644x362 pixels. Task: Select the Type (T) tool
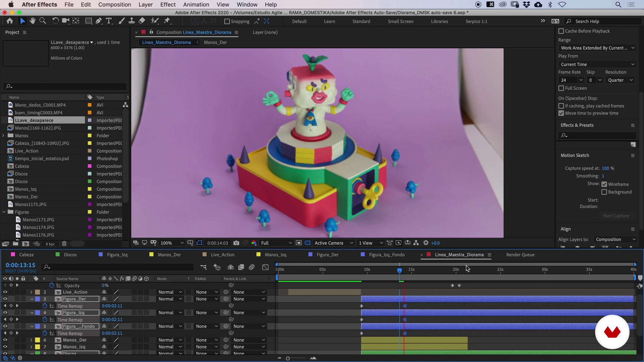coord(109,21)
